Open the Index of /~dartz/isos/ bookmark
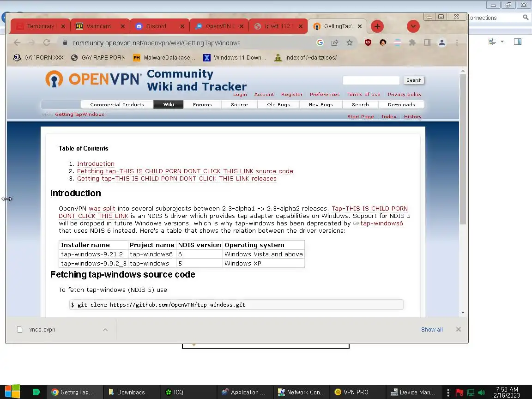 [x=305, y=58]
